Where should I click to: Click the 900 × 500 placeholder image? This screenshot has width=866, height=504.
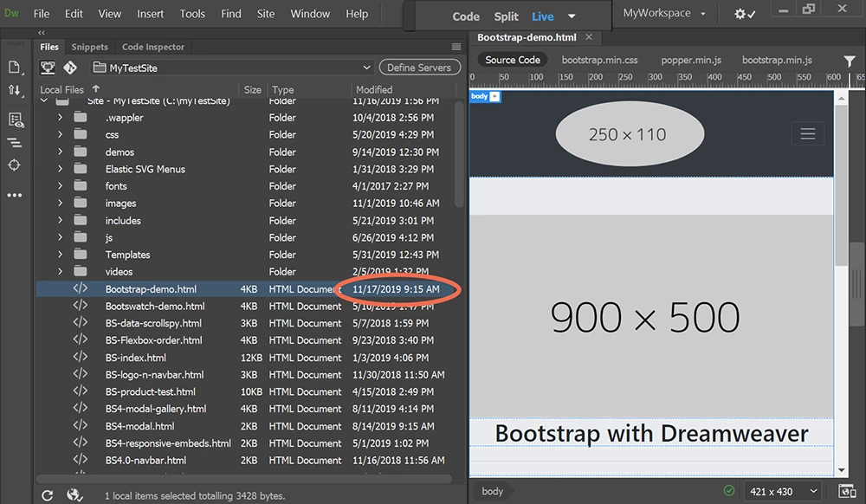651,316
